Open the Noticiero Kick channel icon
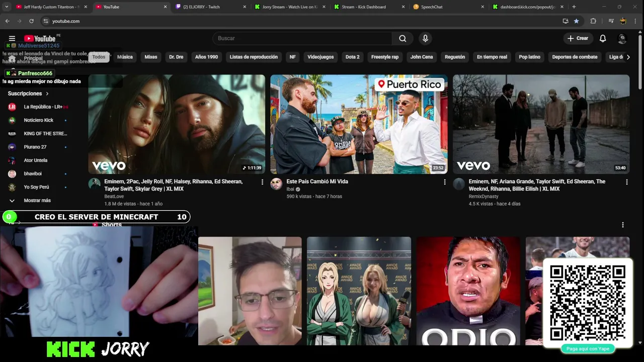 pos(12,120)
